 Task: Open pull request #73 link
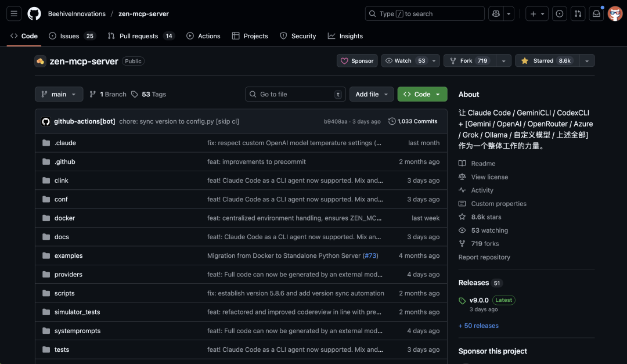(370, 255)
